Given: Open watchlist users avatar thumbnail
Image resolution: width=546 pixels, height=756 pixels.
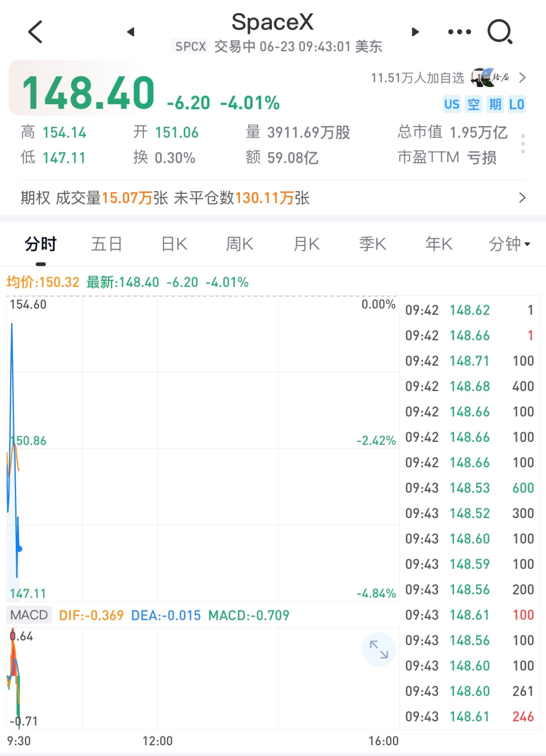Looking at the screenshot, I should (490, 77).
